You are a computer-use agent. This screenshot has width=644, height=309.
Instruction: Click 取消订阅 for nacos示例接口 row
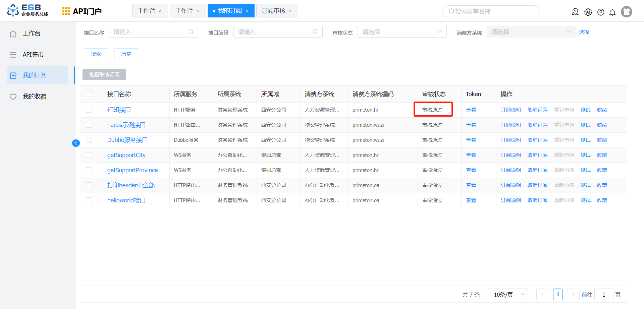tap(537, 125)
